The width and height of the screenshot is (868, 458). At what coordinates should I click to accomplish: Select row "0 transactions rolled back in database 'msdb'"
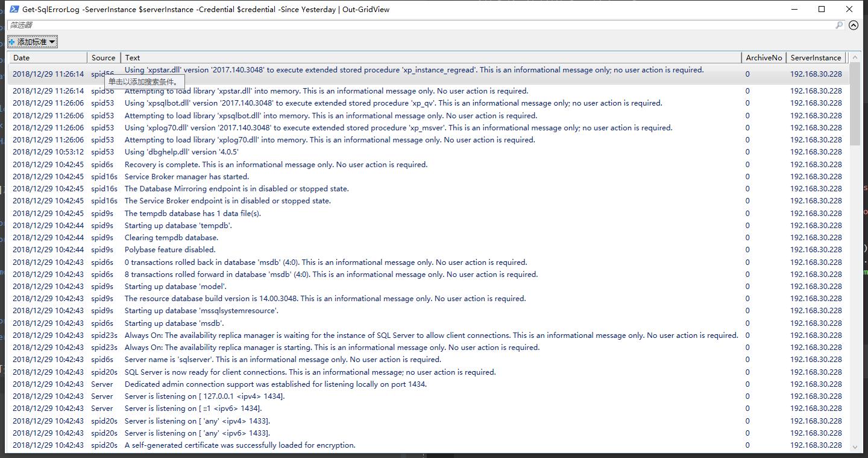(429, 262)
